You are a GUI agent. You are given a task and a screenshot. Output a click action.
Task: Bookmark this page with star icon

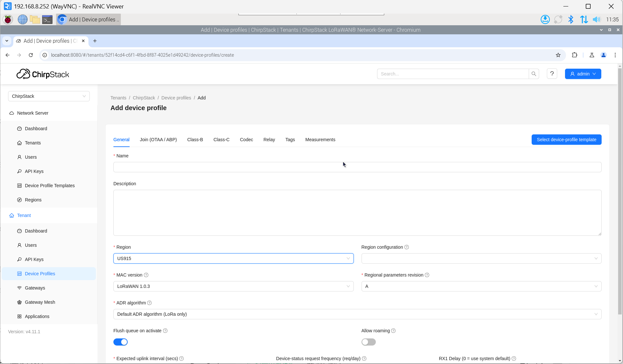pyautogui.click(x=558, y=55)
